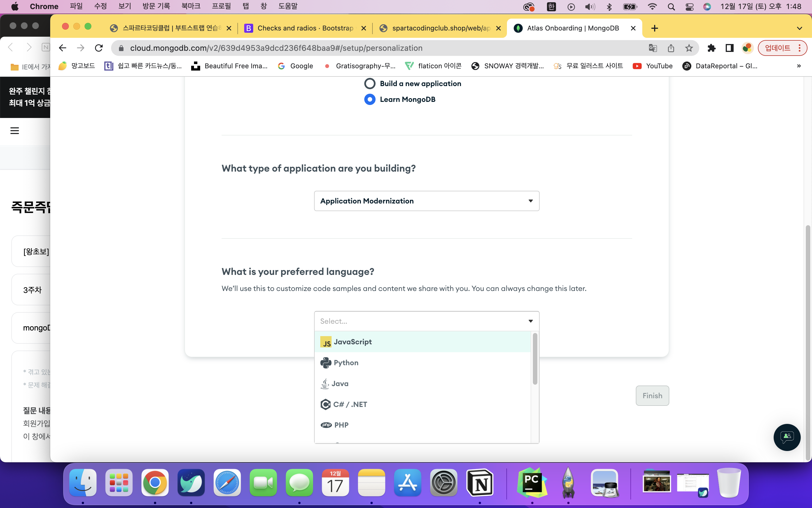Viewport: 812px width, 508px height.
Task: Click the hamburger menu in the background window
Action: pyautogui.click(x=14, y=131)
